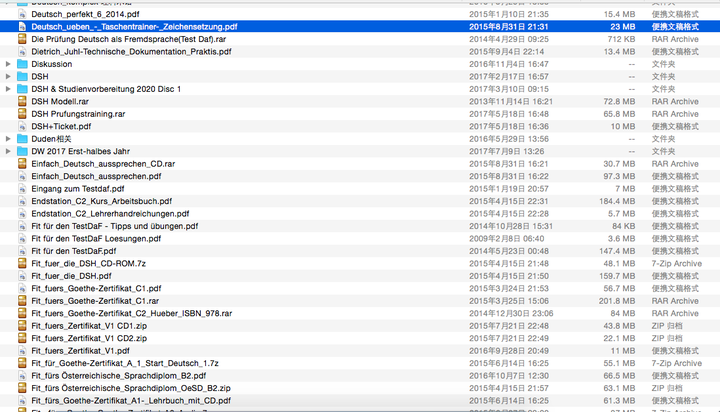Click 7-Zip Archive type of Fit_fuer_die_DSH_CD-ROM.7z
Viewport: 720px width, 412px height.
click(x=677, y=263)
